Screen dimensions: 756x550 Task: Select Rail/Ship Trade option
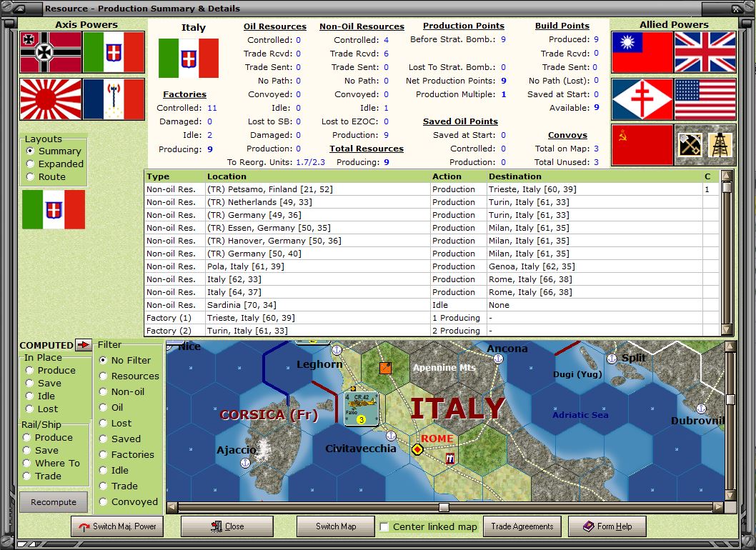[42, 476]
